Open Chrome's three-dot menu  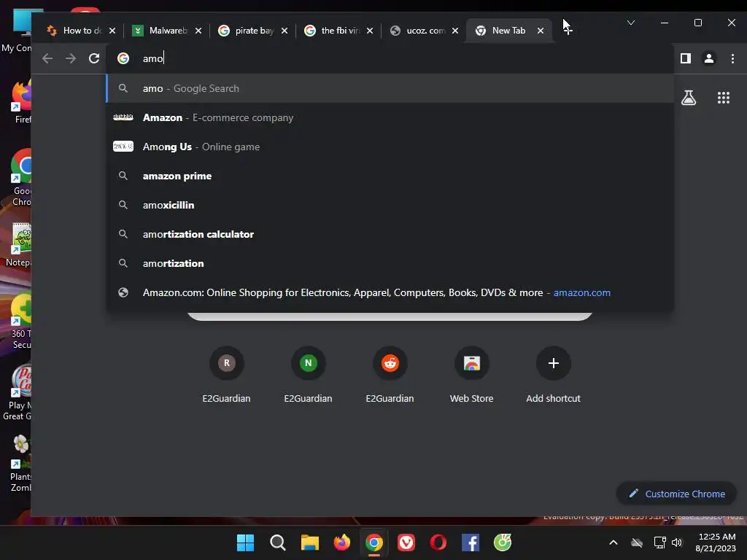coord(732,58)
